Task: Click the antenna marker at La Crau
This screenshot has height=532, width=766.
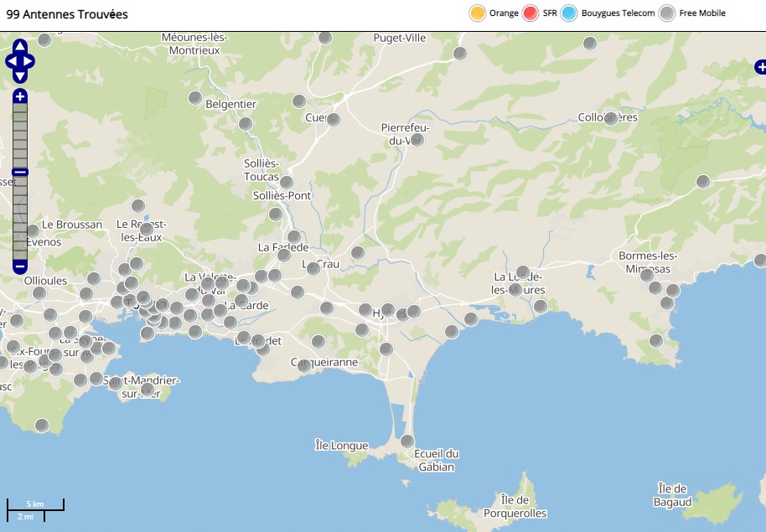Action: pos(313,269)
